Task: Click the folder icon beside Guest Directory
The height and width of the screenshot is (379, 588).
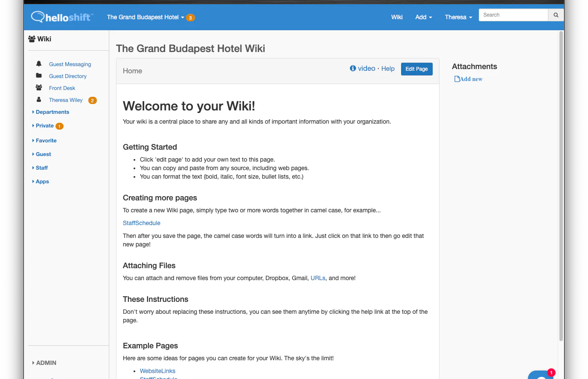Action: click(x=39, y=75)
